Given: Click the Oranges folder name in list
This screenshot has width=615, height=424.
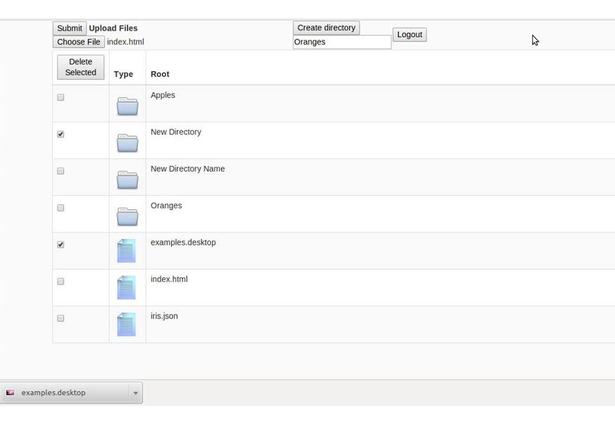Looking at the screenshot, I should point(166,206).
